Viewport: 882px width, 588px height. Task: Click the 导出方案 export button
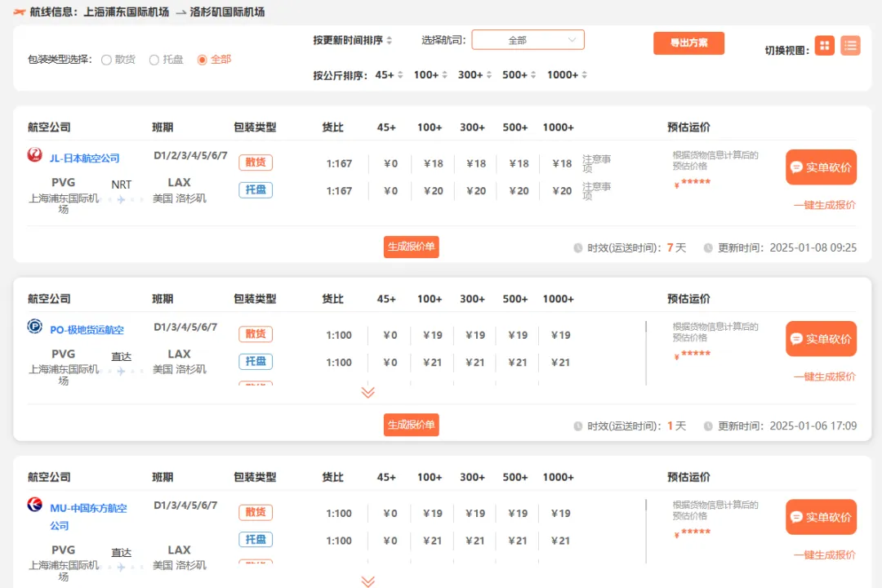688,42
